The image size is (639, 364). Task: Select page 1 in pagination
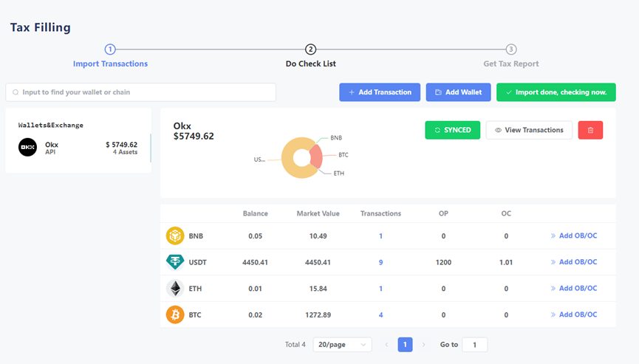[405, 345]
